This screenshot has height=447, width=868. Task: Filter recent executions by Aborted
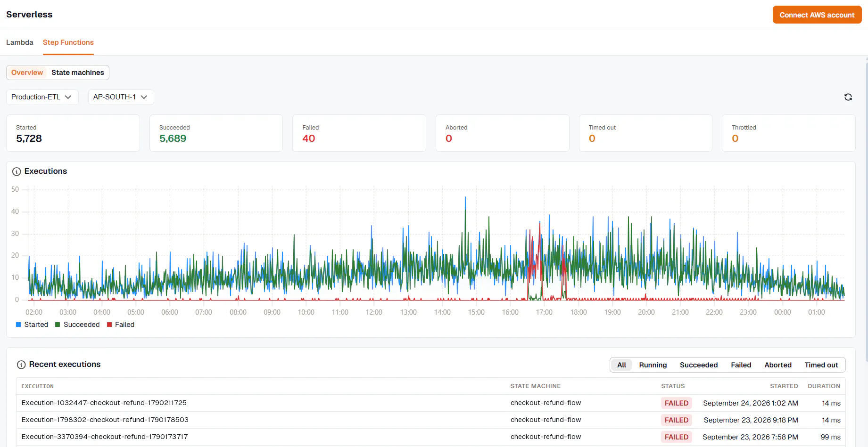[x=778, y=365]
